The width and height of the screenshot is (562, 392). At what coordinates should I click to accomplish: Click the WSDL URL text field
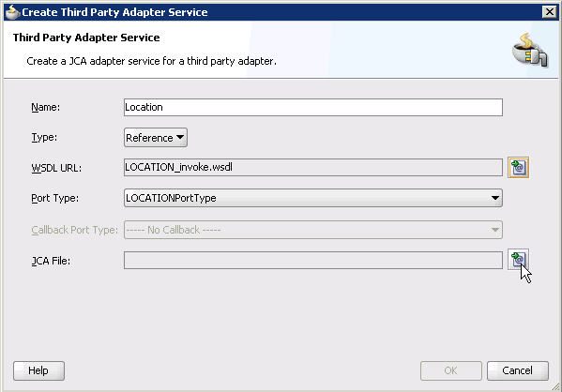pyautogui.click(x=312, y=167)
